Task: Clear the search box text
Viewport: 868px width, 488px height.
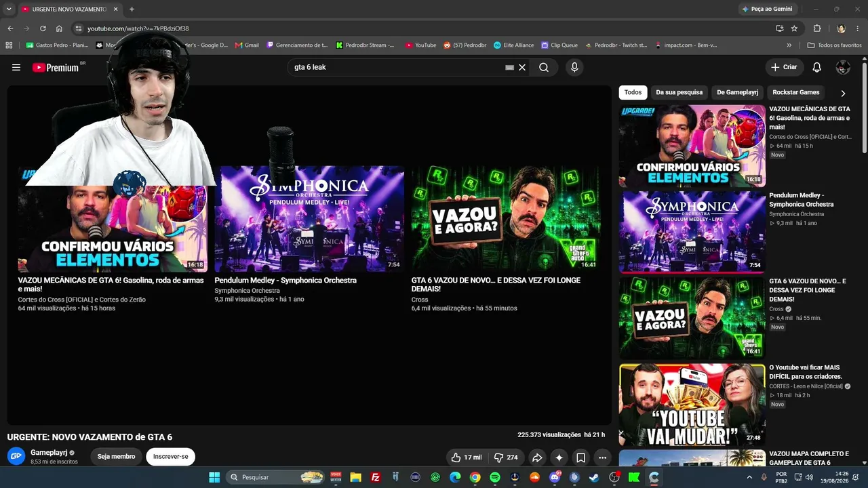Action: click(x=522, y=67)
